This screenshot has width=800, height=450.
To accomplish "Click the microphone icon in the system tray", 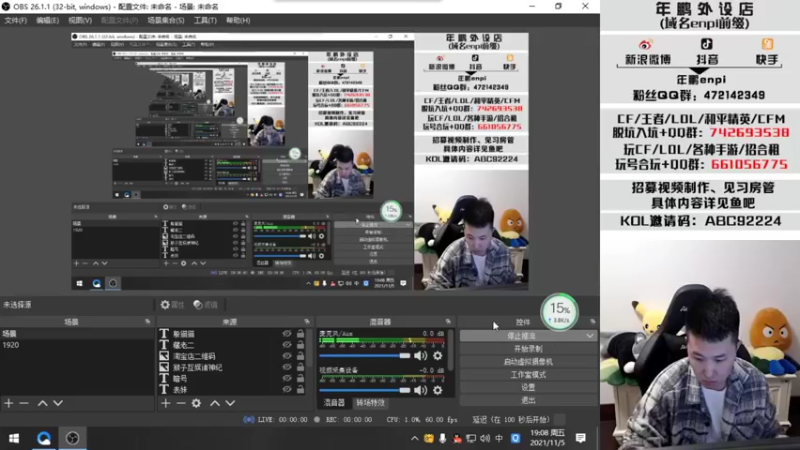I will point(442,438).
